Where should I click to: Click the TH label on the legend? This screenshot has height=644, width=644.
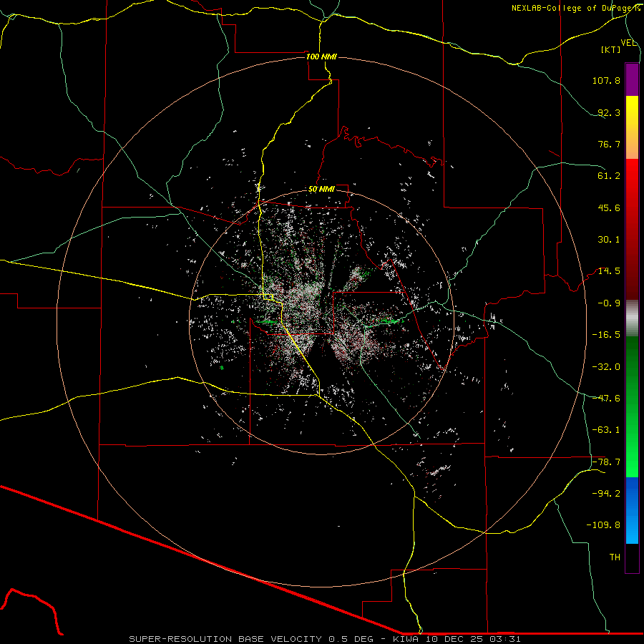tap(615, 557)
